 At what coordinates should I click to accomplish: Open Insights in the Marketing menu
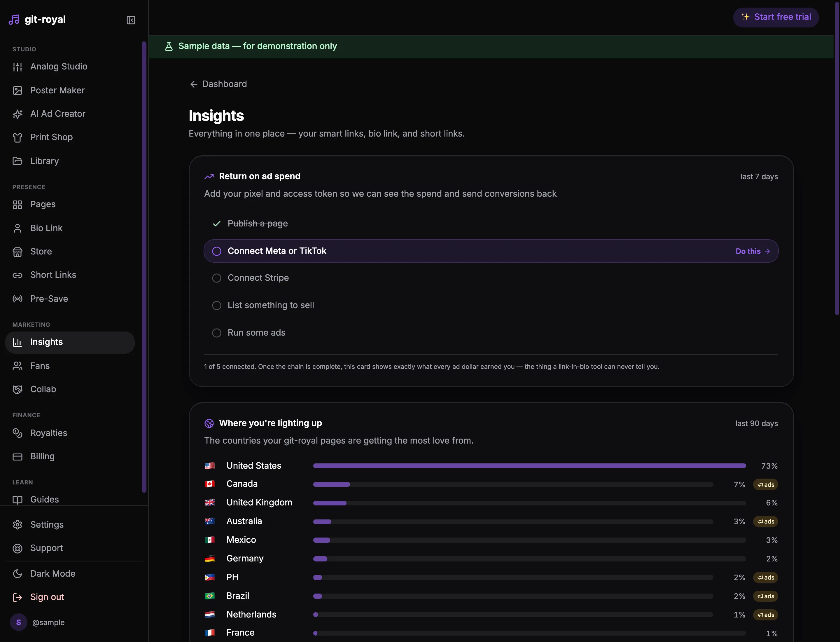click(70, 342)
